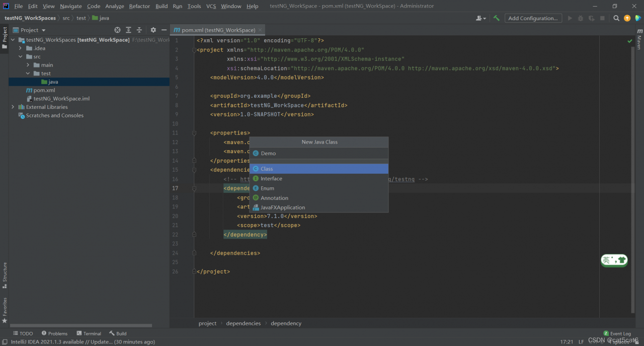Image resolution: width=644 pixels, height=346 pixels.
Task: Open the Navigate menu
Action: click(71, 6)
